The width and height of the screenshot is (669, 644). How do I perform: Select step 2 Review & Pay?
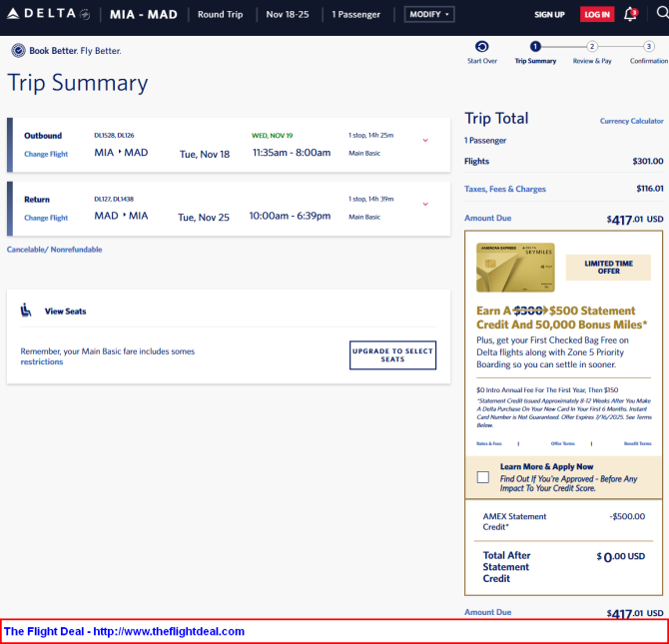tap(592, 52)
